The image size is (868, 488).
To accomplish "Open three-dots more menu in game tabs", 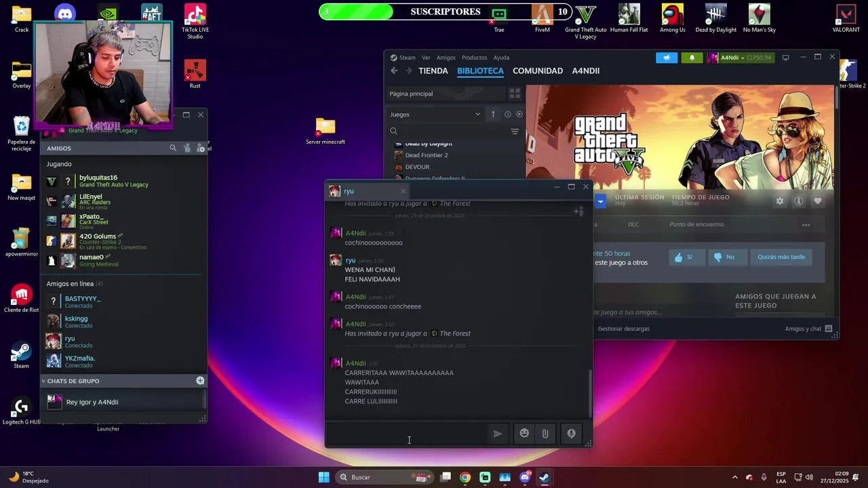I will coord(806,224).
